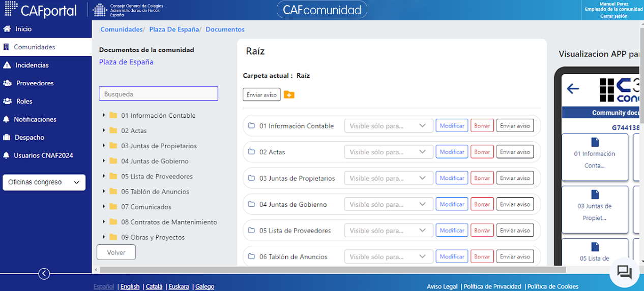644x291 pixels.
Task: Collapse the sidebar with the arrow circle
Action: pyautogui.click(x=44, y=274)
